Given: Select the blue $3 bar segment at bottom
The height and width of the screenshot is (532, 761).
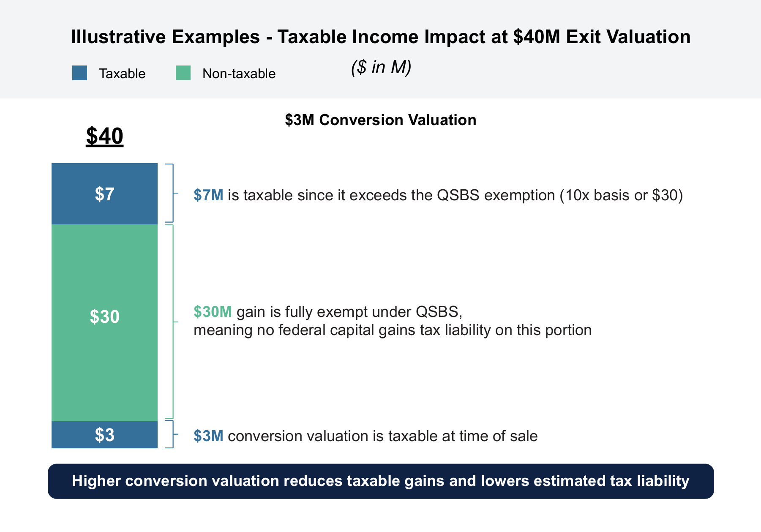Looking at the screenshot, I should (104, 434).
